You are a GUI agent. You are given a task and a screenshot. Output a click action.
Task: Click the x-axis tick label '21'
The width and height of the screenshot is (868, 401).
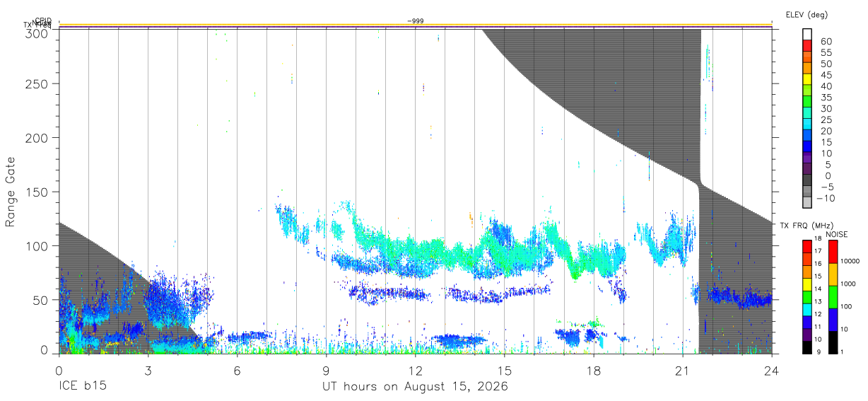point(683,371)
